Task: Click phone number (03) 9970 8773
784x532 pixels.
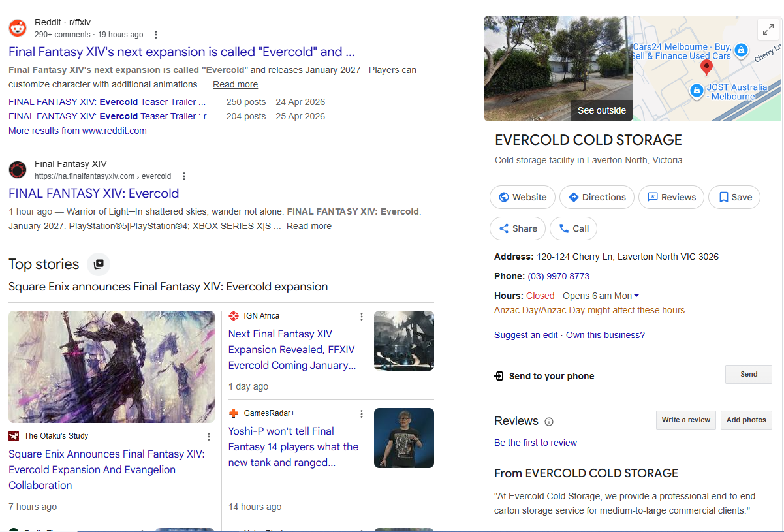Action: (x=558, y=276)
